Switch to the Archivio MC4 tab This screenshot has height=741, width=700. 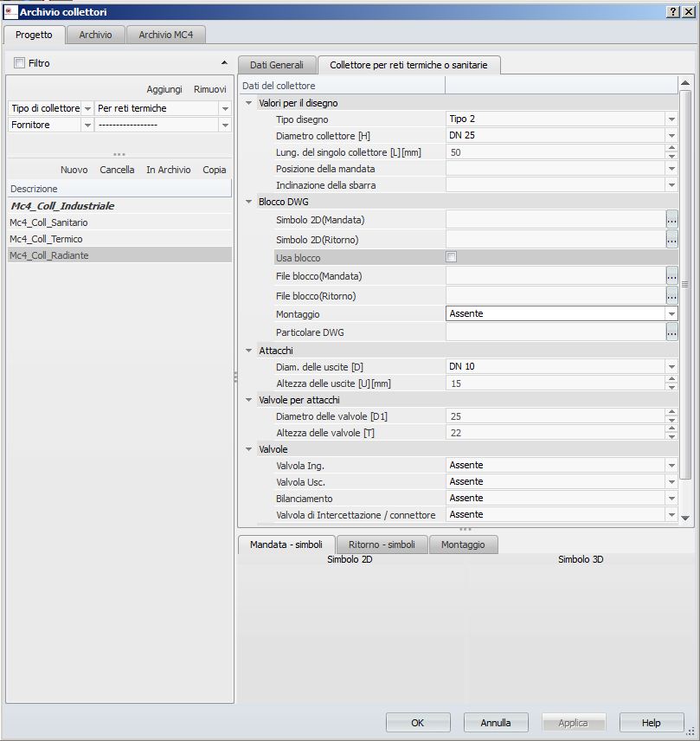(x=165, y=35)
